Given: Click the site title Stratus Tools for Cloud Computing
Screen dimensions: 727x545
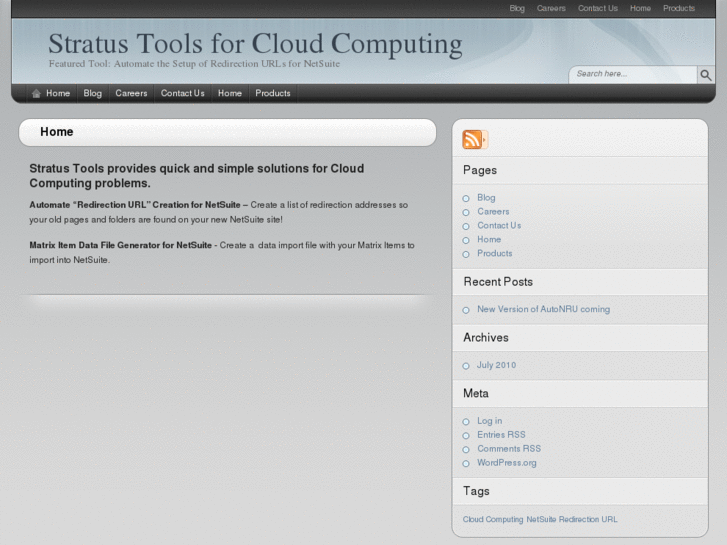Looking at the screenshot, I should point(255,44).
